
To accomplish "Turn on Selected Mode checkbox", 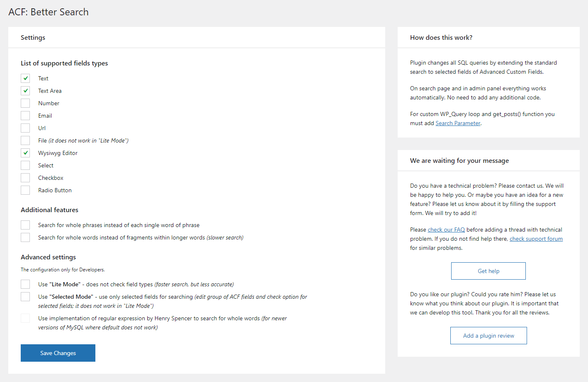I will point(25,297).
